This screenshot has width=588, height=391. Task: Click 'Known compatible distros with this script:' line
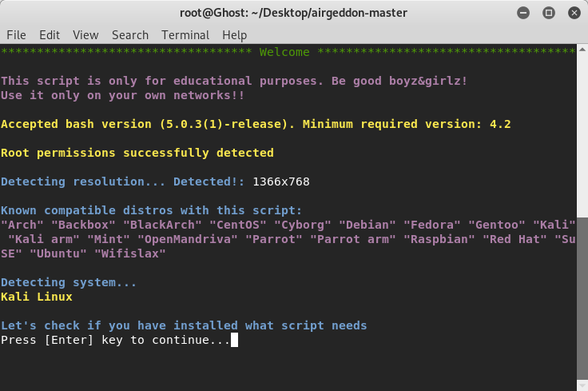pos(151,210)
